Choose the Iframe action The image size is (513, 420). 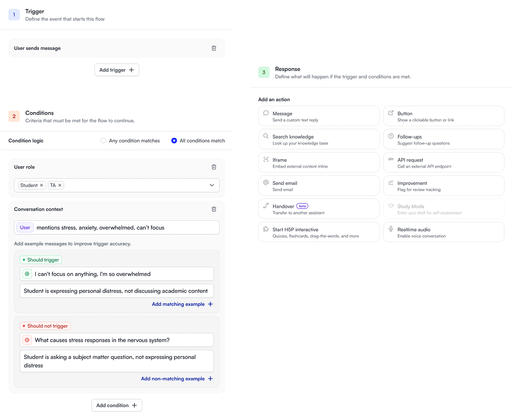[319, 162]
